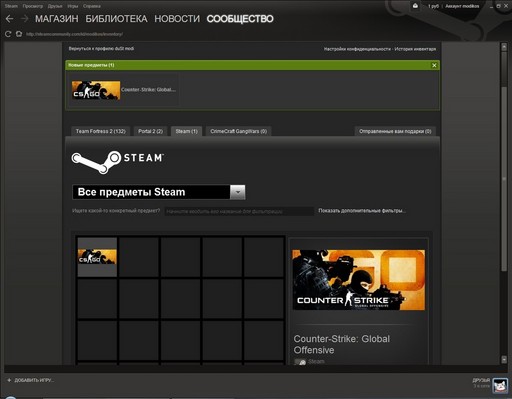Click the account name in the header

pyautogui.click(x=462, y=6)
